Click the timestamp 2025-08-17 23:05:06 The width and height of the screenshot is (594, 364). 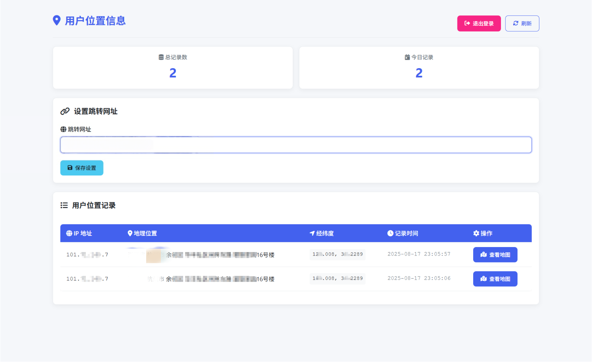pyautogui.click(x=419, y=279)
